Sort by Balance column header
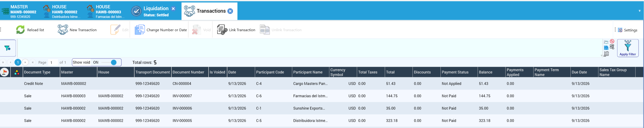 pyautogui.click(x=492, y=72)
